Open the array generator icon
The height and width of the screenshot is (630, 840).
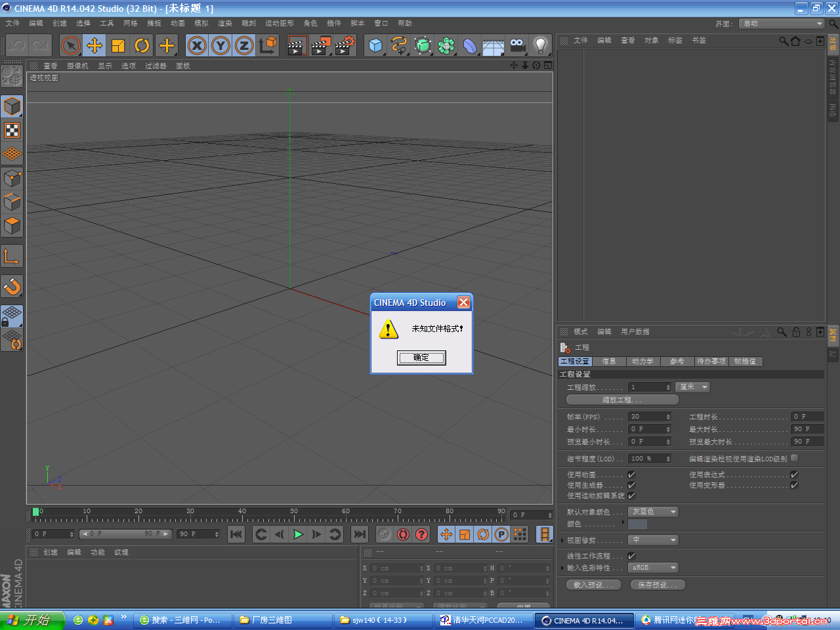(x=446, y=45)
